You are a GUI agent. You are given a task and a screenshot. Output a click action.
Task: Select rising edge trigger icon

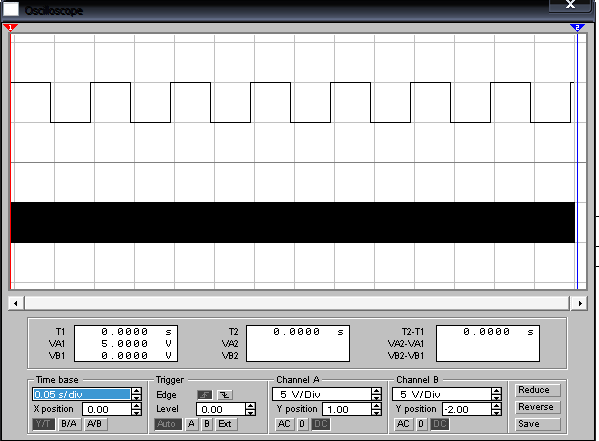tap(205, 394)
